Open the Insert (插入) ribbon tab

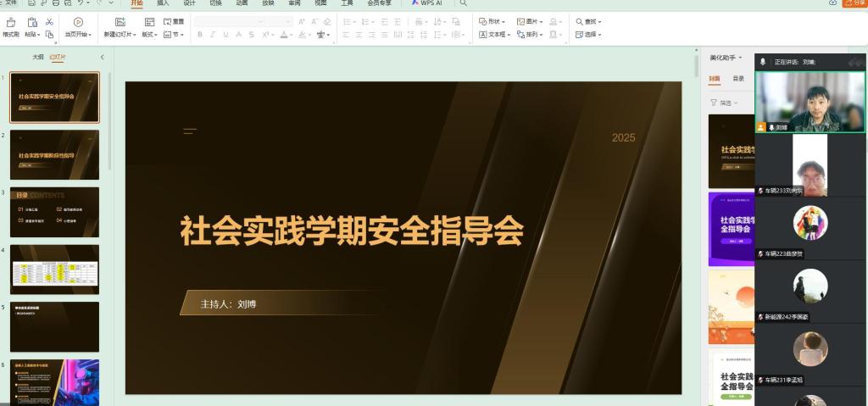163,3
